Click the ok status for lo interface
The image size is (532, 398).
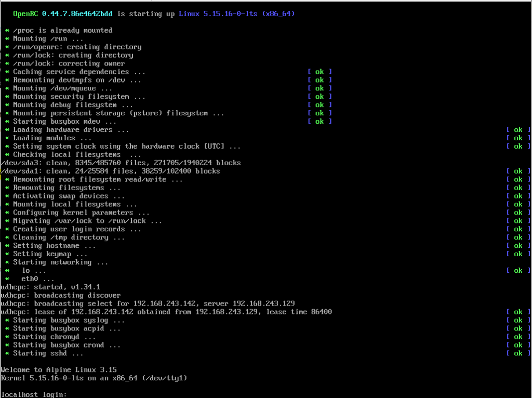point(518,270)
